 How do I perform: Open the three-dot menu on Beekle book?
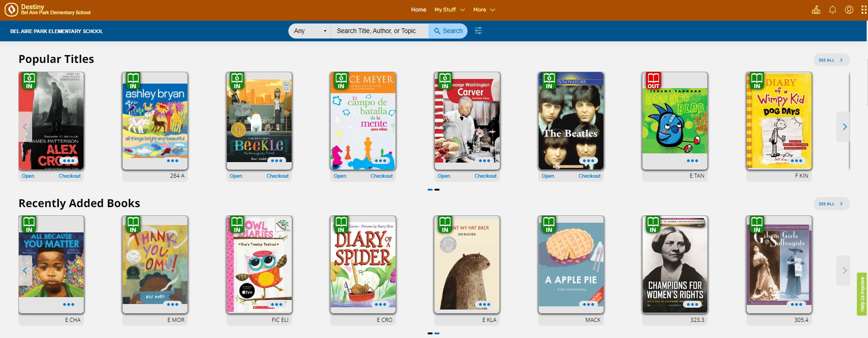[277, 161]
